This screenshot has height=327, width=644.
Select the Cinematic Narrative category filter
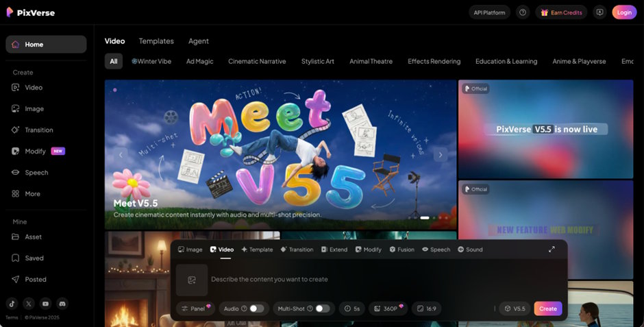coord(257,62)
